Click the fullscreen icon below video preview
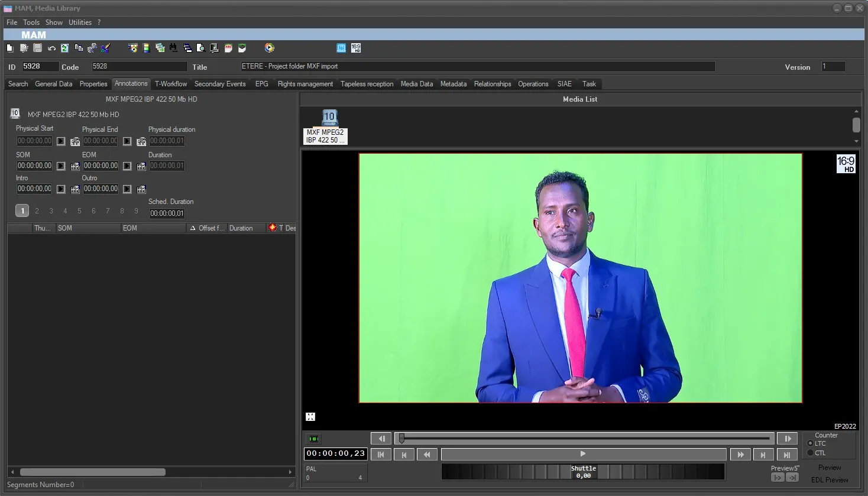Viewport: 868px width, 496px height. point(310,417)
